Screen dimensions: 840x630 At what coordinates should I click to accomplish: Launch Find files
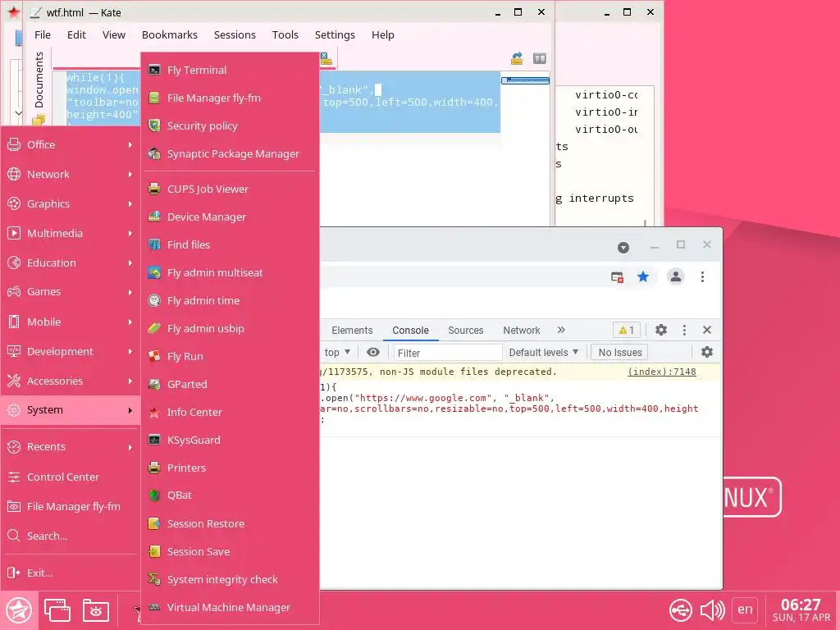(231, 244)
